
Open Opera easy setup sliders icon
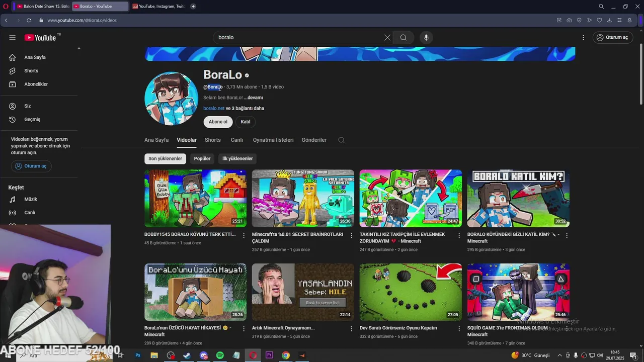pos(619,20)
